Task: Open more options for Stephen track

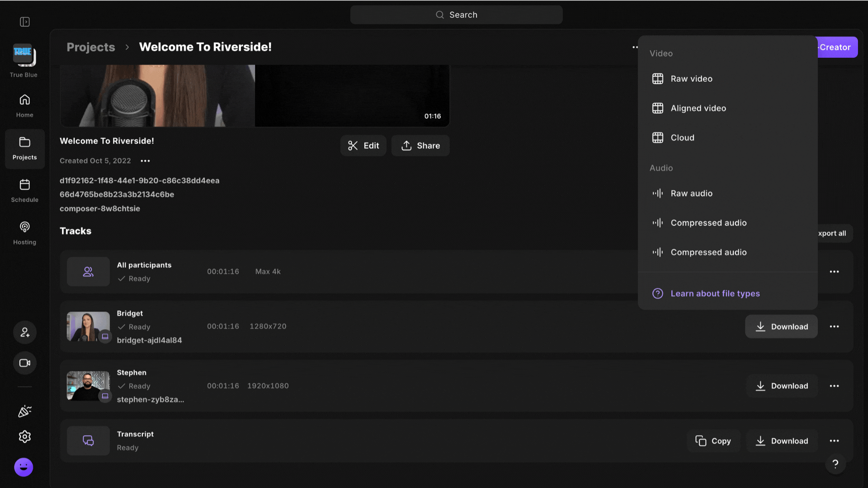Action: pyautogui.click(x=834, y=386)
